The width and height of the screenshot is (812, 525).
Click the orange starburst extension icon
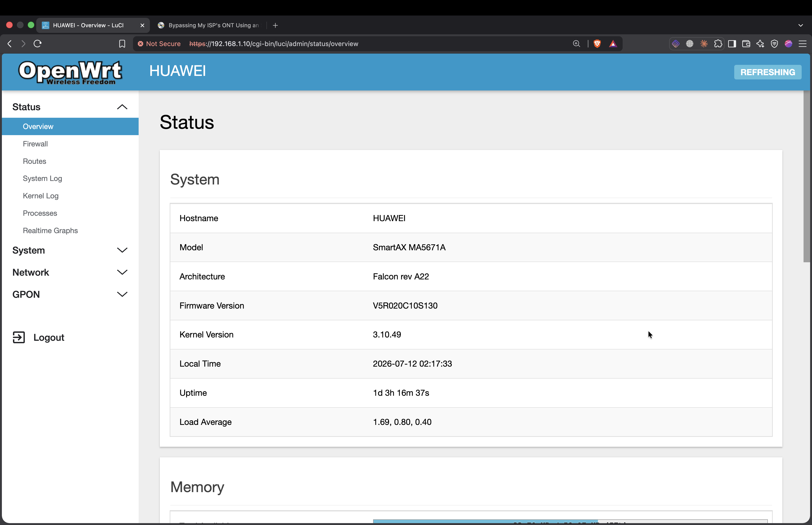click(704, 44)
